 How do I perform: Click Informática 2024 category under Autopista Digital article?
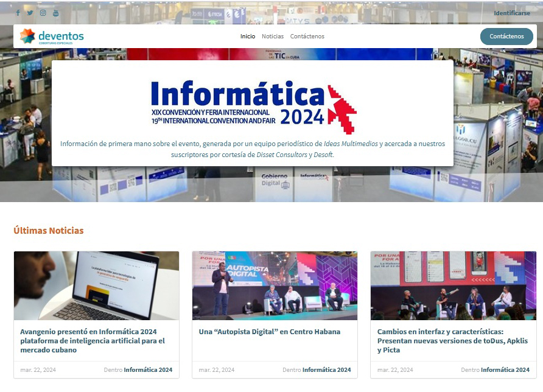(326, 370)
